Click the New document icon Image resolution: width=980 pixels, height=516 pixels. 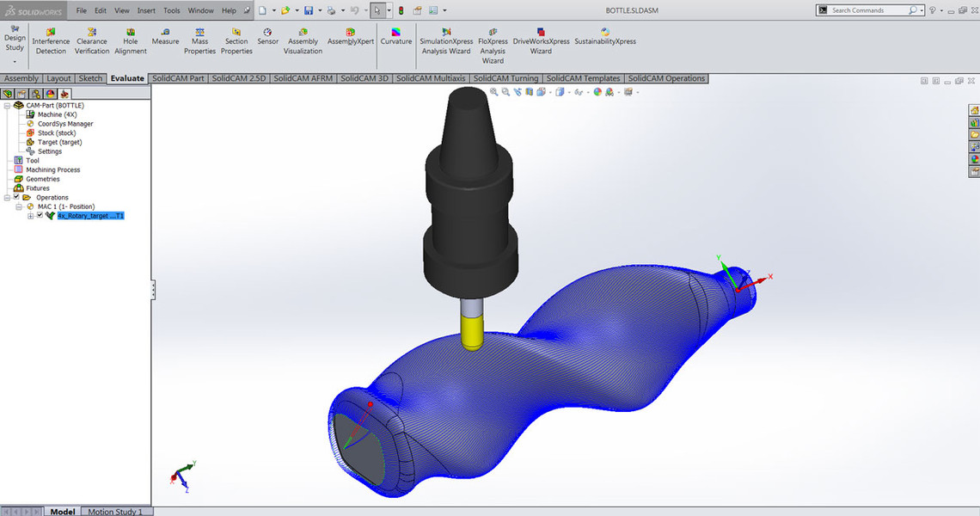[x=262, y=10]
